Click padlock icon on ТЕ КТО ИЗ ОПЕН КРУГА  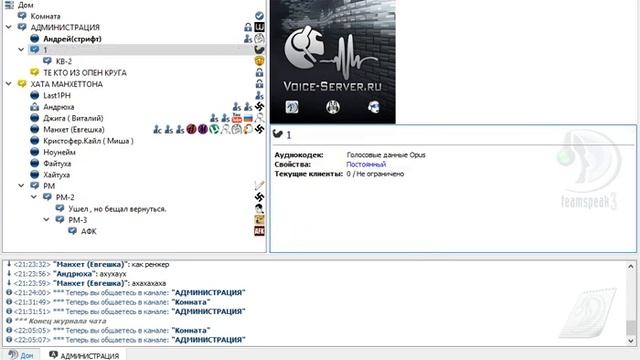click(x=259, y=73)
